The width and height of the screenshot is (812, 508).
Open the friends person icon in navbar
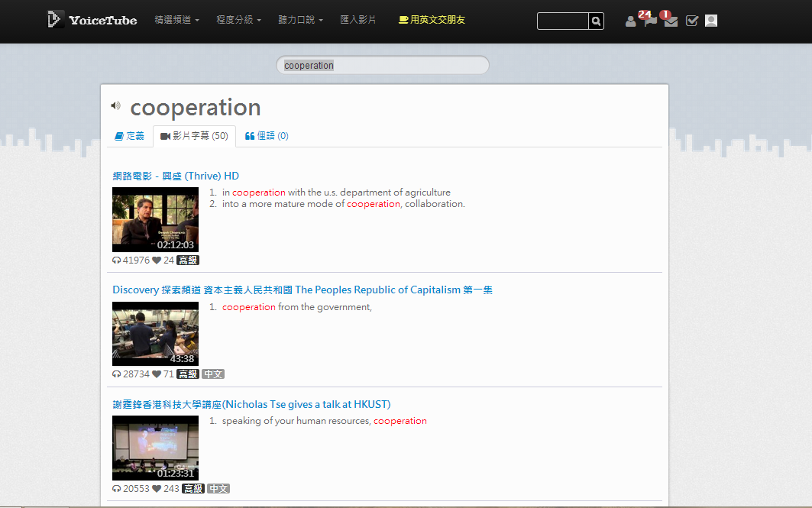pos(630,21)
